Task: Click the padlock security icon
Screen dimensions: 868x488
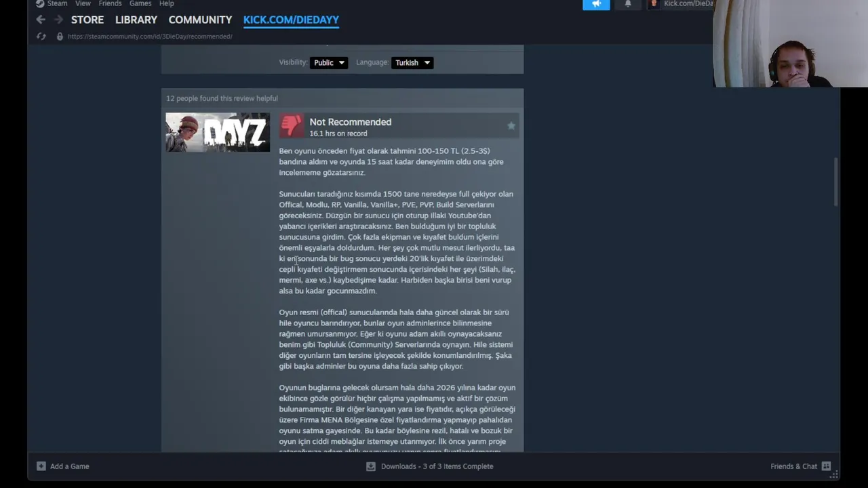Action: (60, 36)
